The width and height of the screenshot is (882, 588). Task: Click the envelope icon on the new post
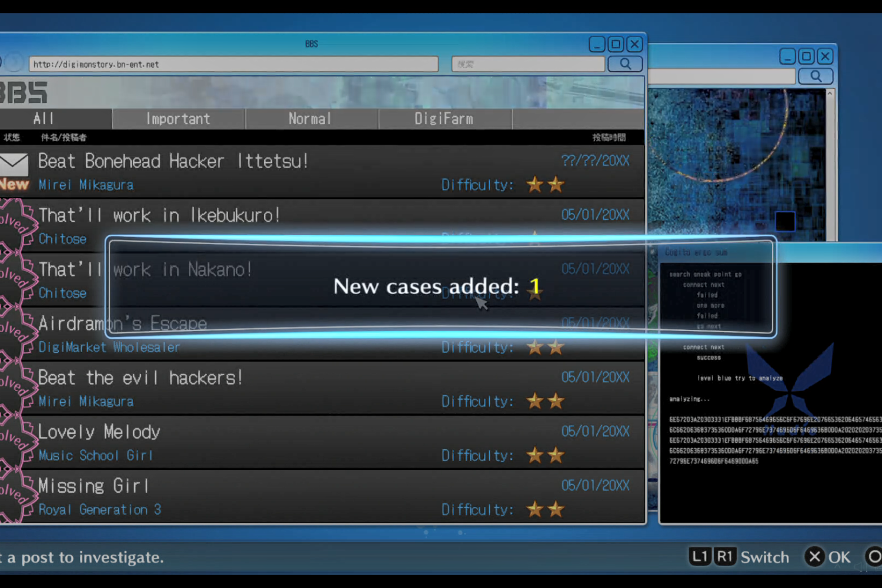14,164
